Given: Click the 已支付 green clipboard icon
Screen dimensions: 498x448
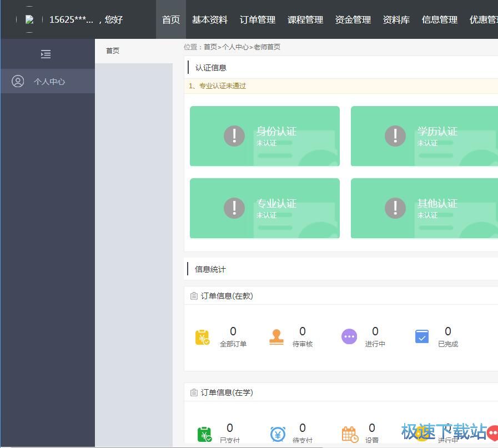Looking at the screenshot, I should pyautogui.click(x=204, y=434).
